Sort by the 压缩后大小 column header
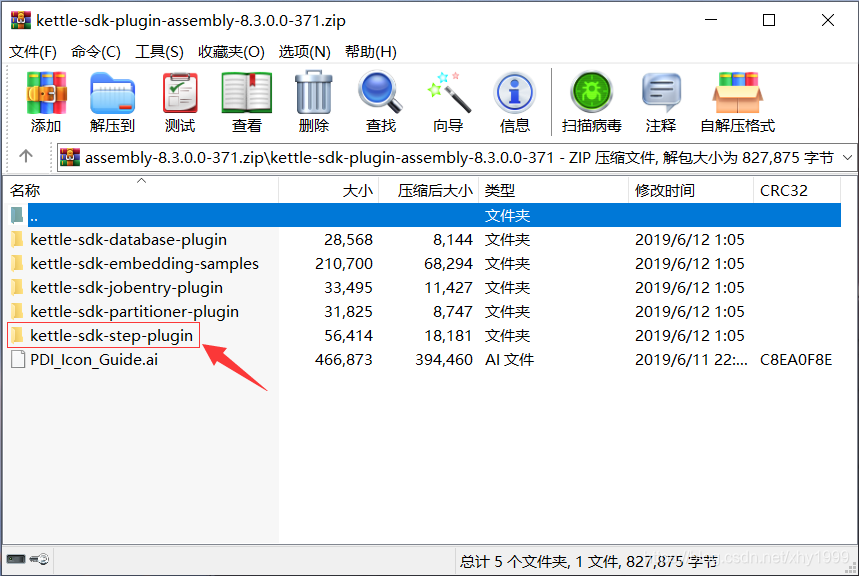Image resolution: width=859 pixels, height=576 pixels. 428,190
